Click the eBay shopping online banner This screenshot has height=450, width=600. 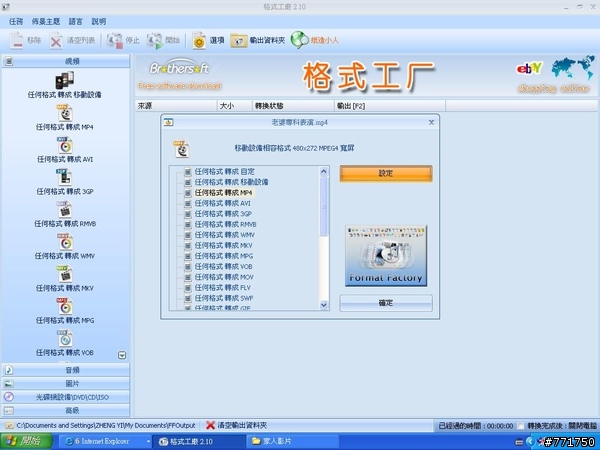554,75
